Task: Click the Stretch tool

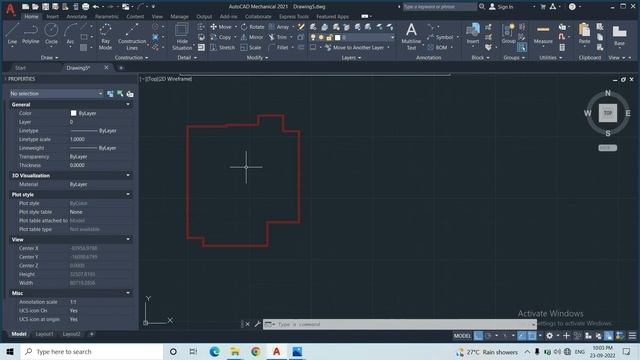Action: coord(222,47)
